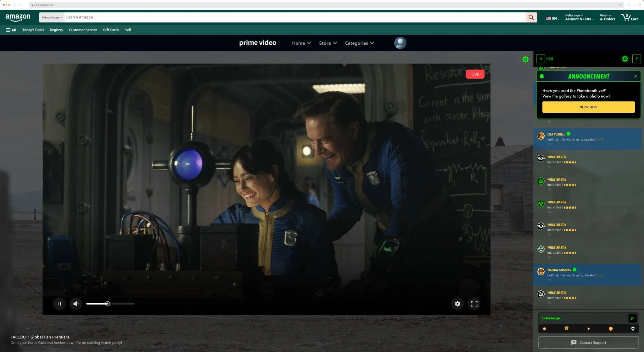The width and height of the screenshot is (644, 352).
Task: Open Walton Goggins' avatar
Action: pos(541,272)
